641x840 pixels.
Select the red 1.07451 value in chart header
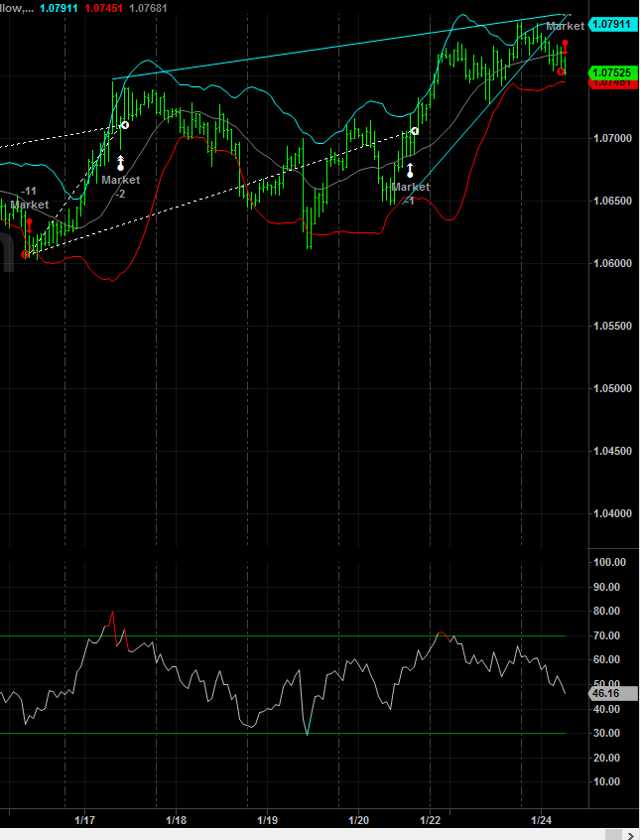click(102, 9)
